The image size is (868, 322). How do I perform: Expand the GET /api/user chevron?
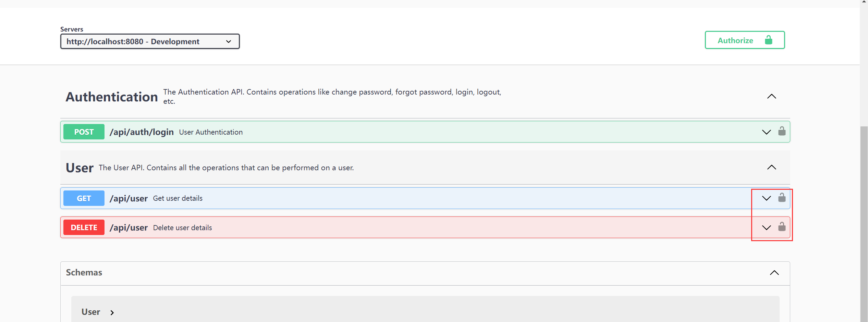[767, 198]
